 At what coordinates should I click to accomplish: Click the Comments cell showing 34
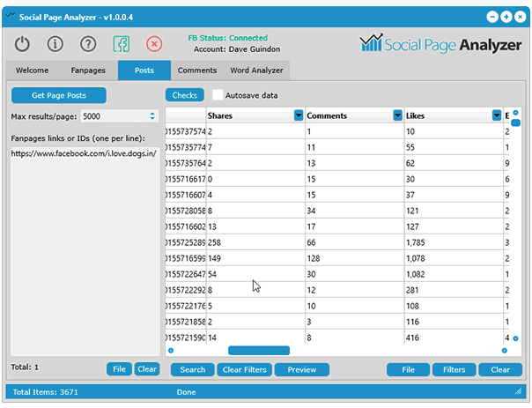click(355, 211)
